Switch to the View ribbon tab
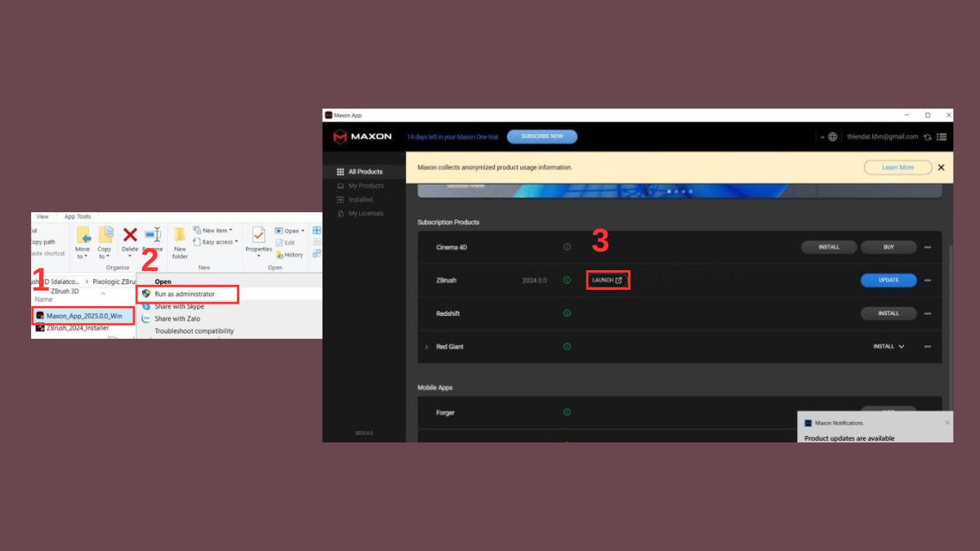Image resolution: width=980 pixels, height=551 pixels. pos(42,216)
